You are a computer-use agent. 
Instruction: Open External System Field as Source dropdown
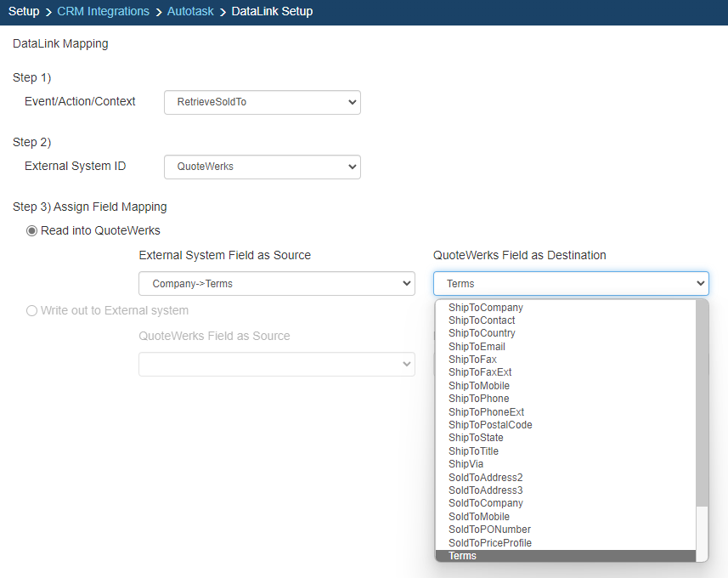276,283
